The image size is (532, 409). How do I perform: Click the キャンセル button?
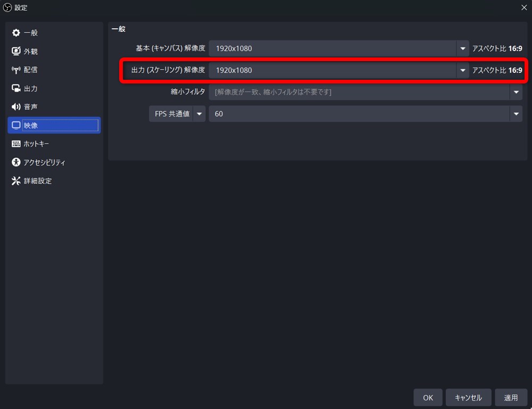(x=468, y=397)
